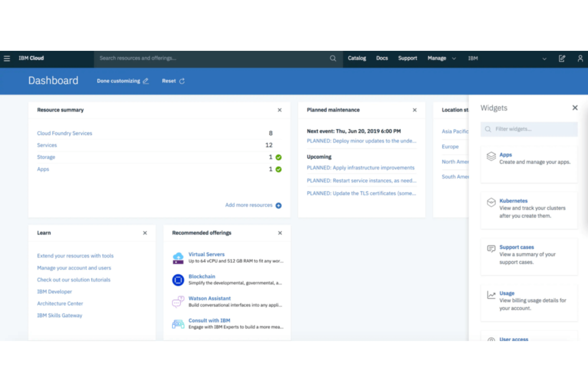Open the IBM Skills Gateway link
Viewport: 588px width, 392px height.
point(60,315)
